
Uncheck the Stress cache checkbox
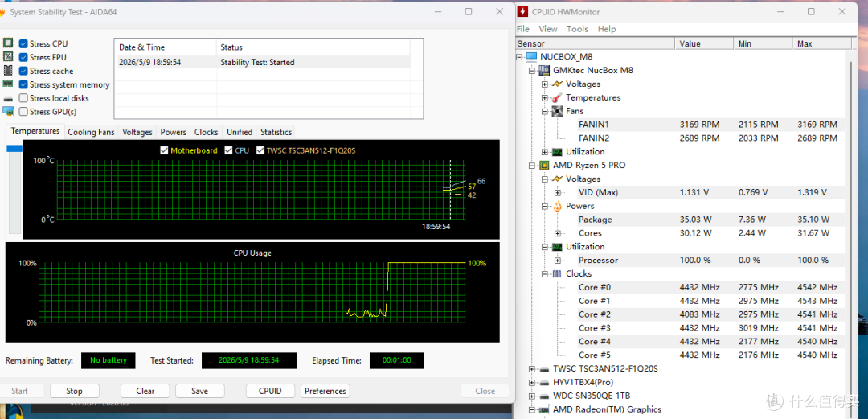click(23, 71)
